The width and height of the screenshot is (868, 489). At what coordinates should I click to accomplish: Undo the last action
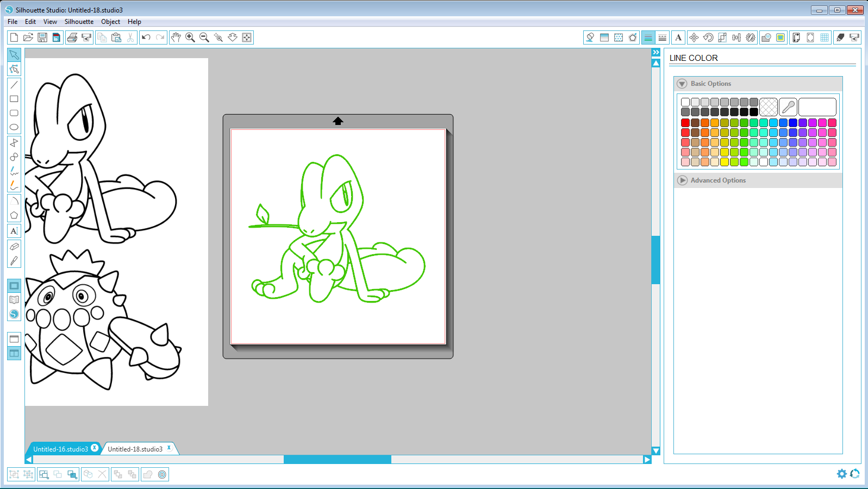(x=146, y=37)
